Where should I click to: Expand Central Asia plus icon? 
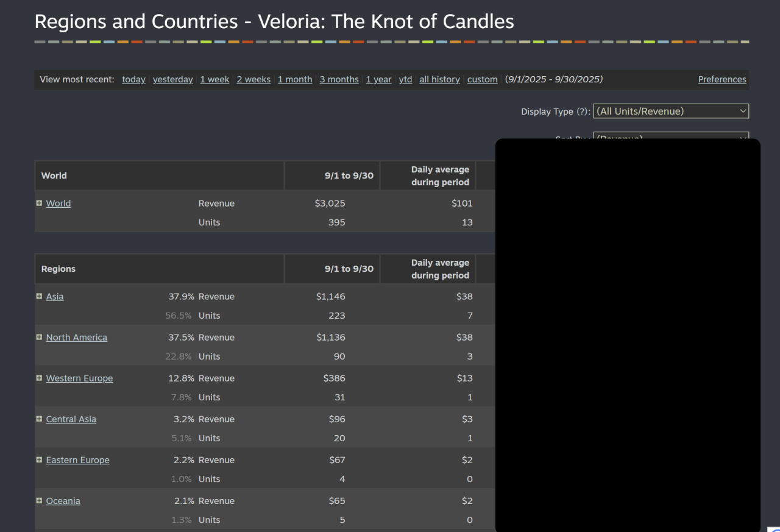click(x=39, y=419)
